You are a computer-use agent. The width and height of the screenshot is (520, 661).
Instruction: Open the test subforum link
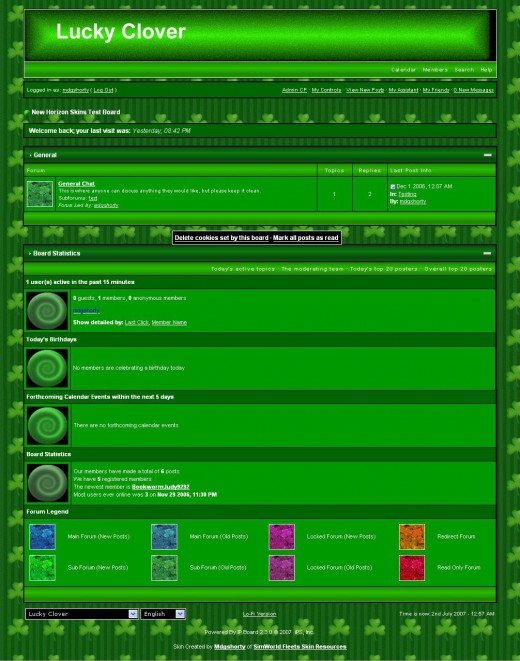coord(93,198)
